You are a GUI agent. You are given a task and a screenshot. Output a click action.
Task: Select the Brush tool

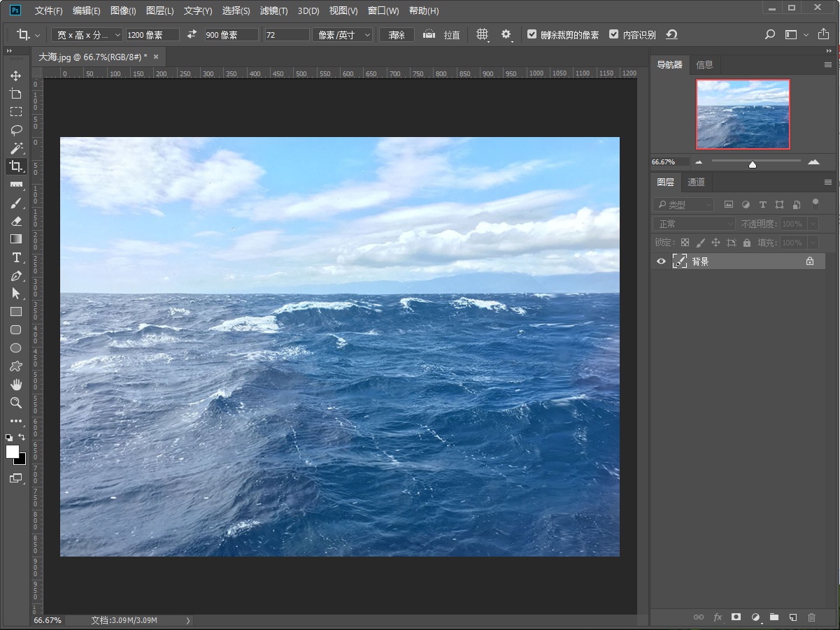[15, 203]
